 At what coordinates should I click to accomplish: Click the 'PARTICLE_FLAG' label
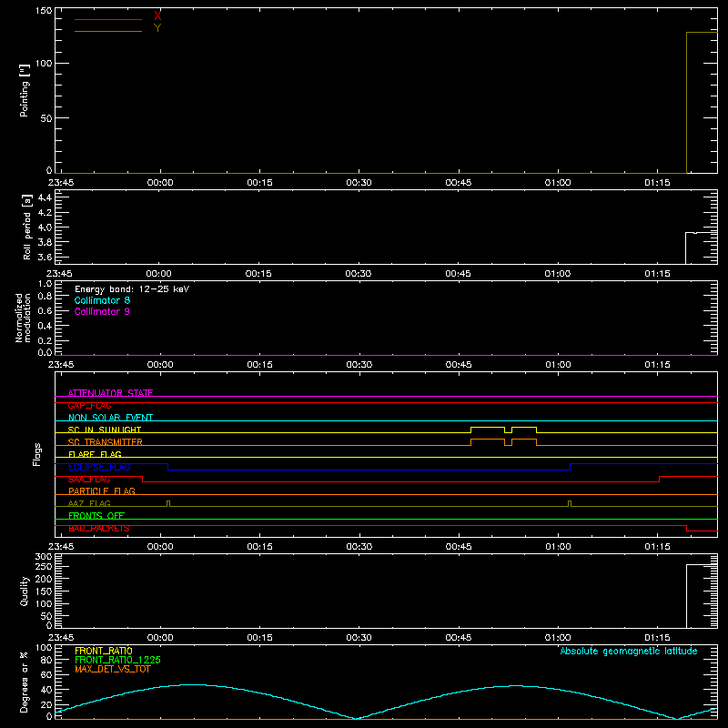pos(102,491)
